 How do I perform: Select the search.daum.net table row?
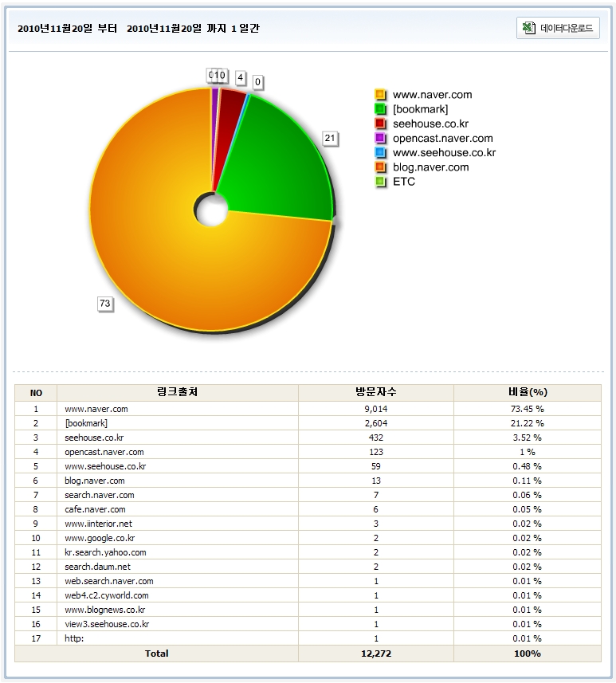click(97, 567)
